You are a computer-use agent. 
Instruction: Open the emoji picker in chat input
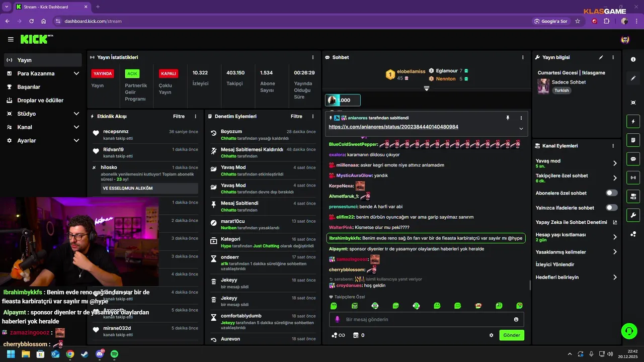click(516, 319)
